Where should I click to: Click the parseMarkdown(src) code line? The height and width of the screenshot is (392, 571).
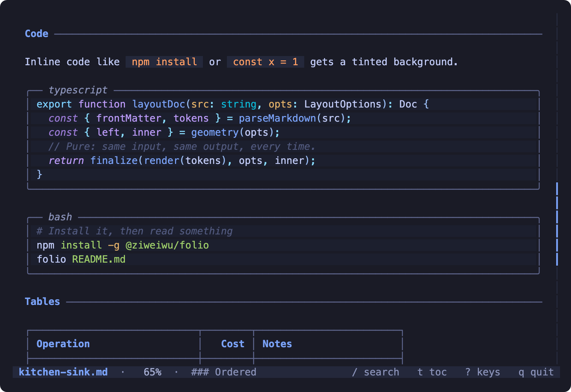[200, 118]
